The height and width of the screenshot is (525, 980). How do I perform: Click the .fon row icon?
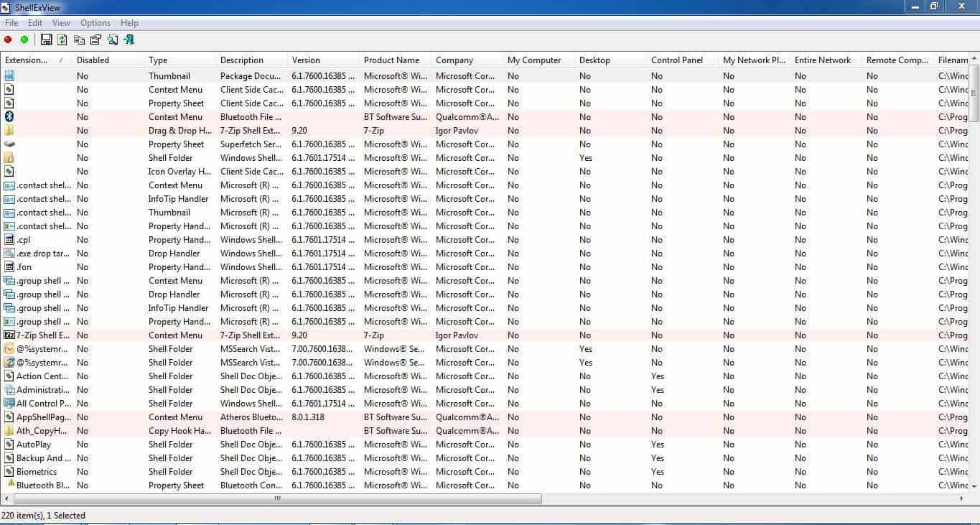(x=9, y=267)
